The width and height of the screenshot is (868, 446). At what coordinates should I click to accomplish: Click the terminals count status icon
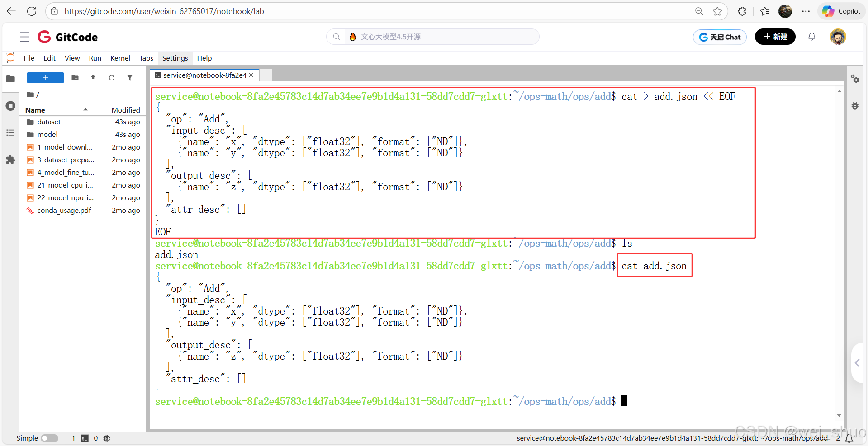pyautogui.click(x=85, y=438)
